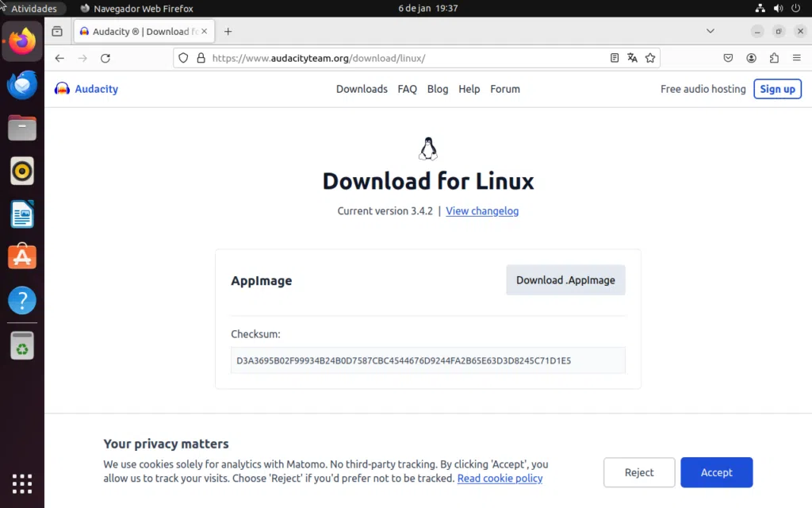Click the Sign up button
The height and width of the screenshot is (508, 812).
pyautogui.click(x=777, y=88)
